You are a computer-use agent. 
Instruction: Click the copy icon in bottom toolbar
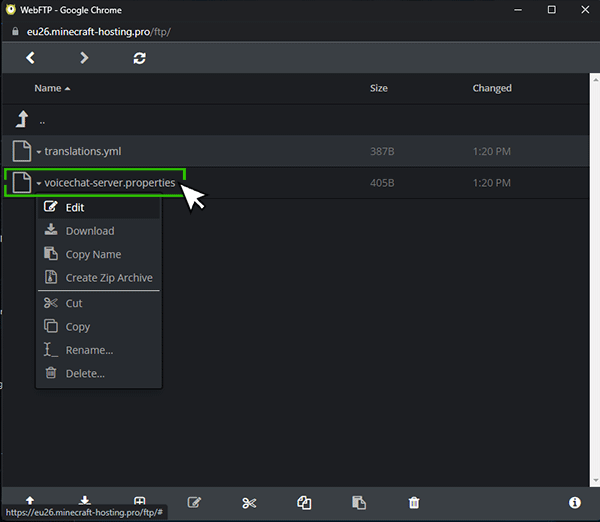(304, 502)
